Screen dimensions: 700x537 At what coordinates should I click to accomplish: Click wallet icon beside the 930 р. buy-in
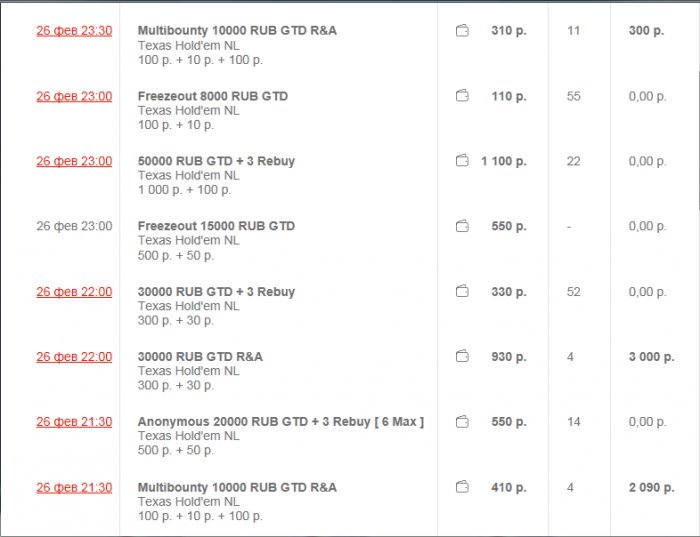click(462, 357)
